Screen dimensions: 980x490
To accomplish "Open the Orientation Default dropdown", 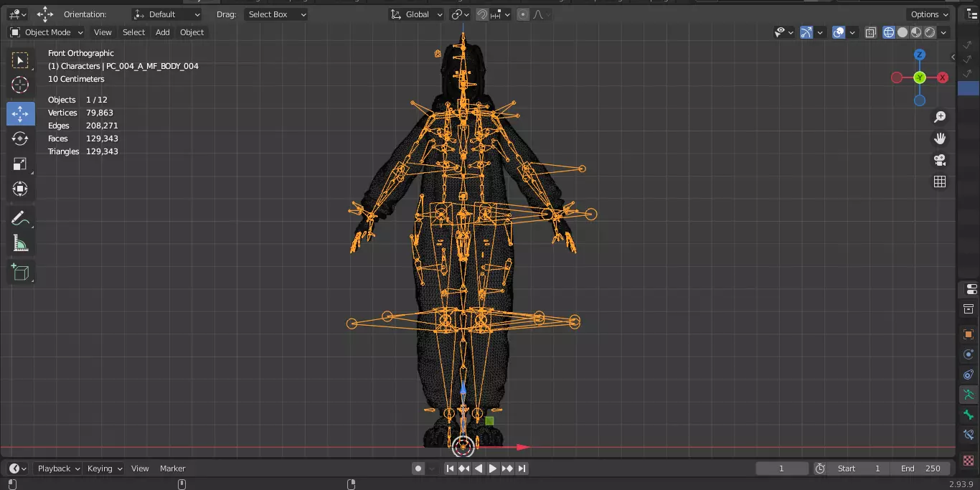I will click(167, 14).
